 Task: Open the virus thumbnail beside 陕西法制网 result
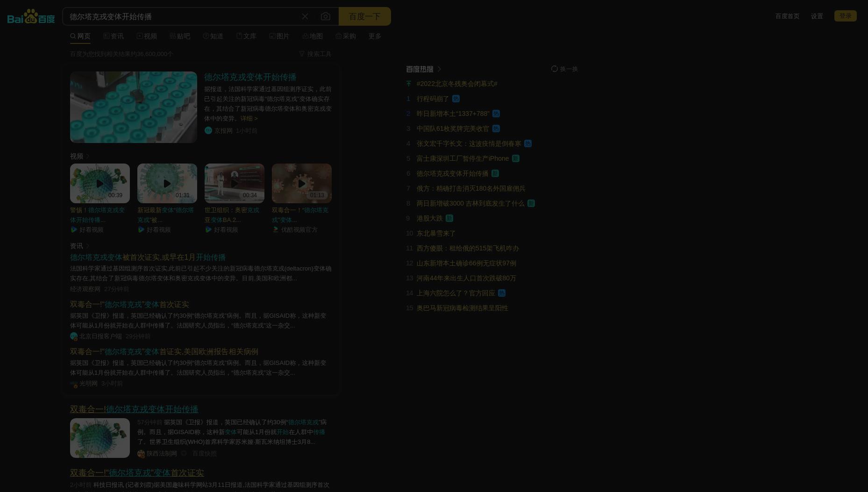[x=100, y=438]
